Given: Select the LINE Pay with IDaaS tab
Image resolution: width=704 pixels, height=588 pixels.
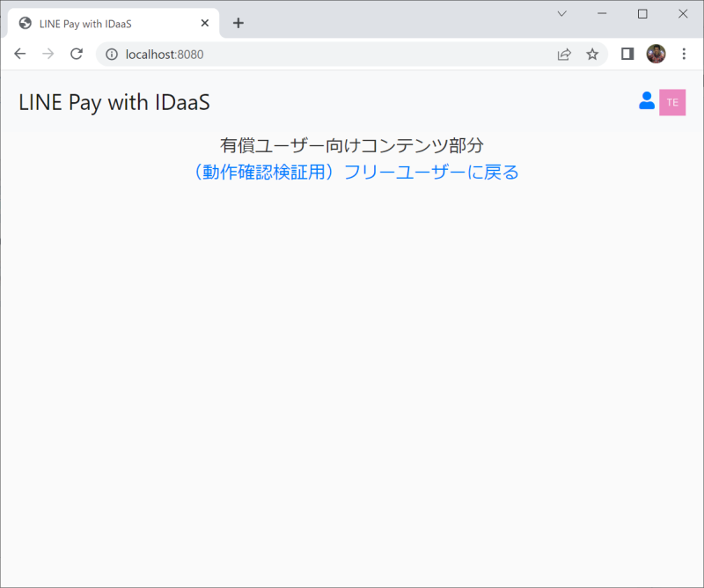Looking at the screenshot, I should pos(114,24).
